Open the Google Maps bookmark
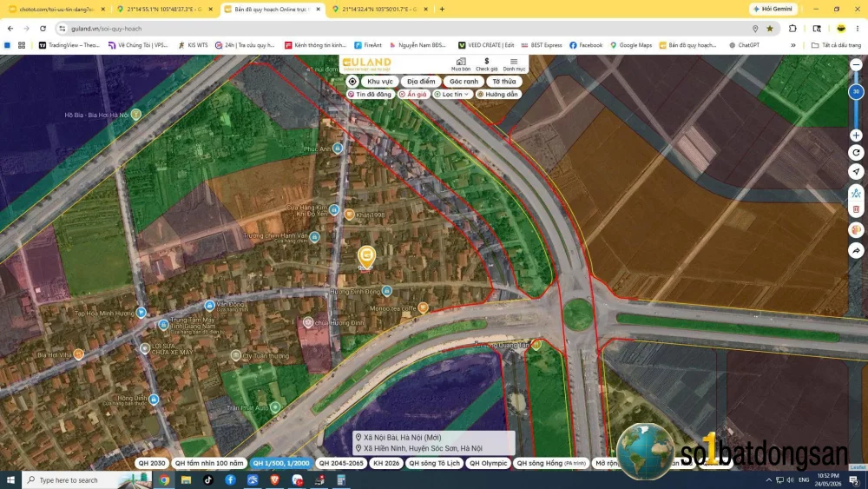The image size is (868, 489). point(630,45)
